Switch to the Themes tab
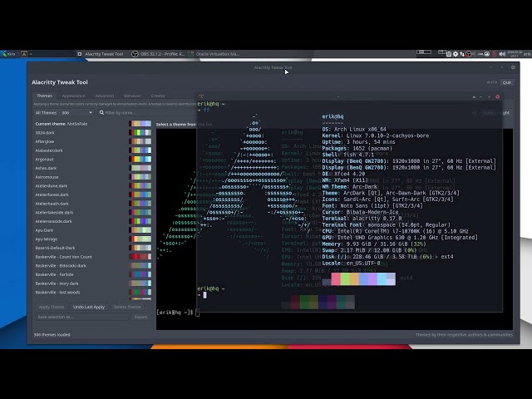 44,96
